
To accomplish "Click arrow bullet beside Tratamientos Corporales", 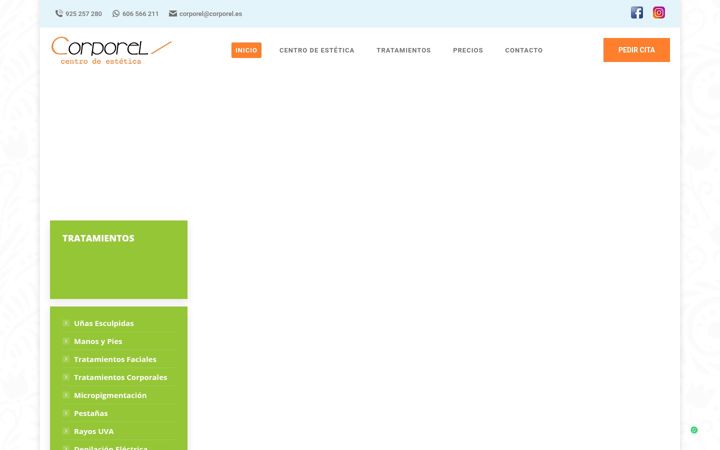I will coord(66,377).
